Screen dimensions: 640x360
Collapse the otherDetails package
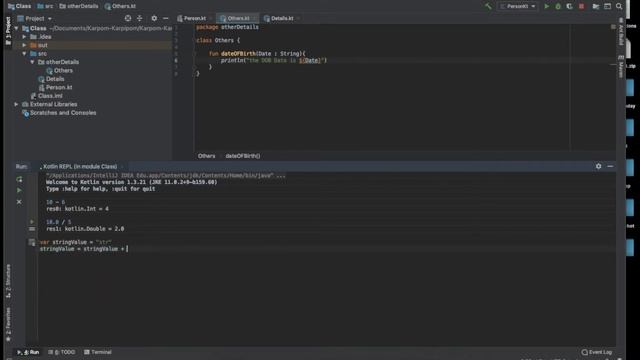32,62
